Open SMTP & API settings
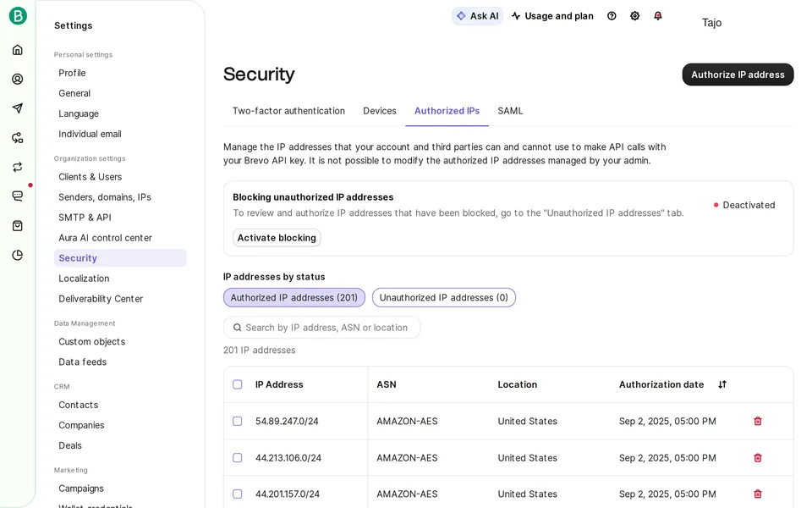 coord(85,218)
